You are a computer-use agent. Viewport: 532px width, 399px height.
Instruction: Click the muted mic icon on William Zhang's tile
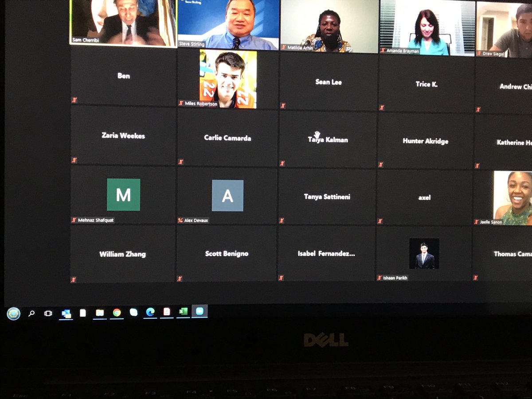[74, 279]
